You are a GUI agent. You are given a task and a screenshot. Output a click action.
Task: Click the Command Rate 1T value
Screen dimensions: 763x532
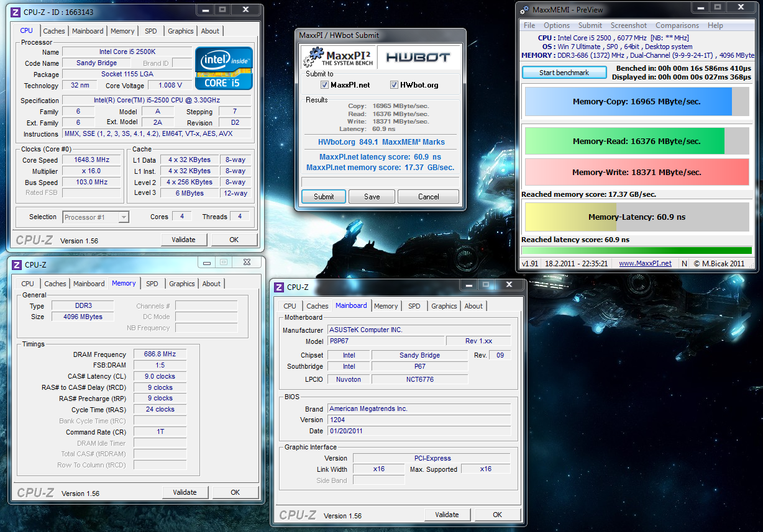pyautogui.click(x=160, y=431)
